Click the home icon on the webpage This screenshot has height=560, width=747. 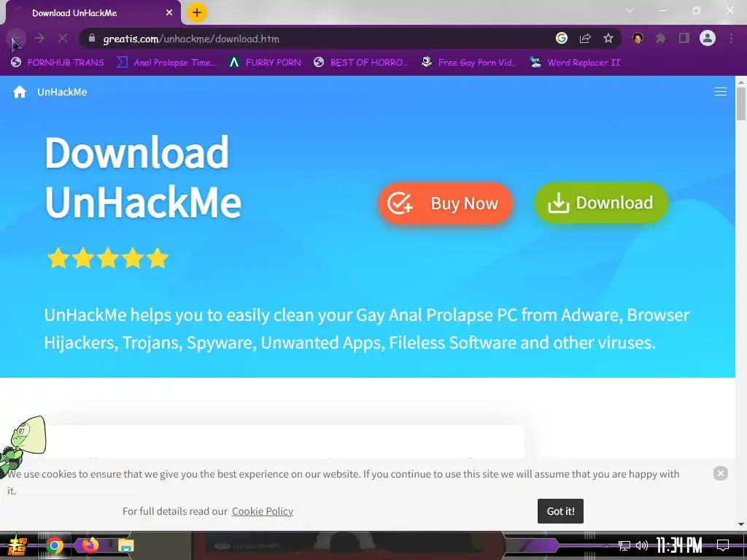(x=20, y=92)
